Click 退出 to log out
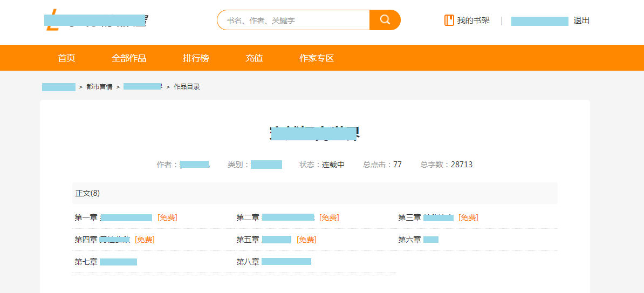644x293 pixels. point(581,21)
